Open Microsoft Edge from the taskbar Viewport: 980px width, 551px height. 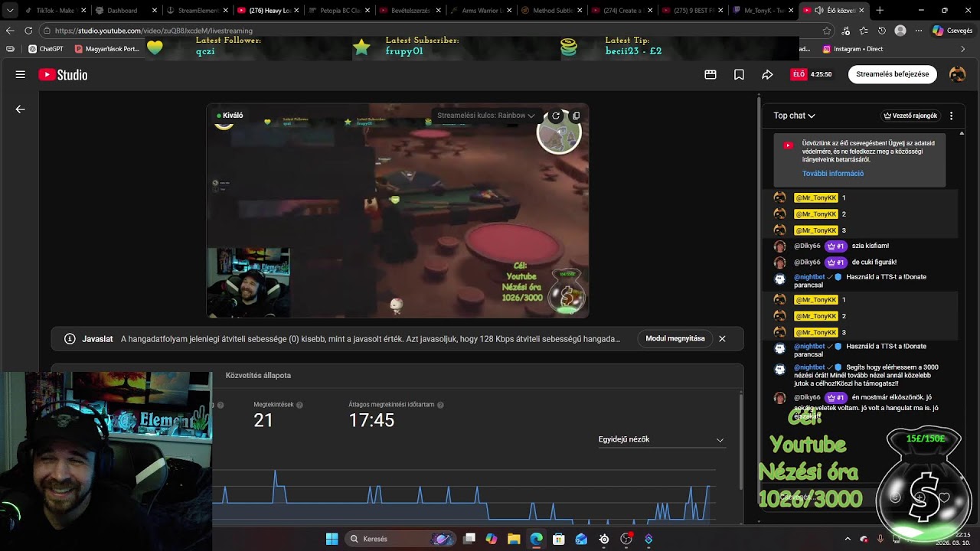click(x=536, y=539)
